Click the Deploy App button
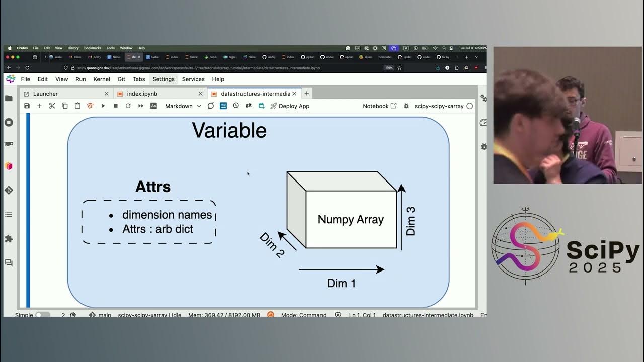Screen dimensions: 644x362 (290, 106)
